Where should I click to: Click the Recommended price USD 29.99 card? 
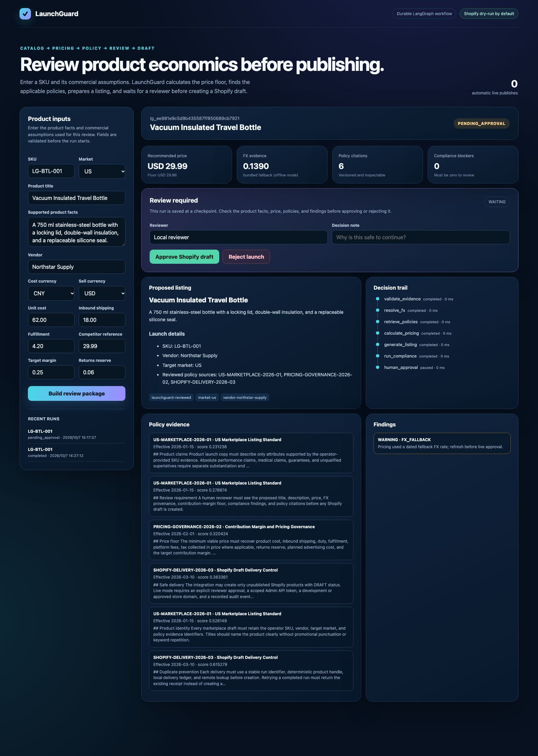coord(187,165)
